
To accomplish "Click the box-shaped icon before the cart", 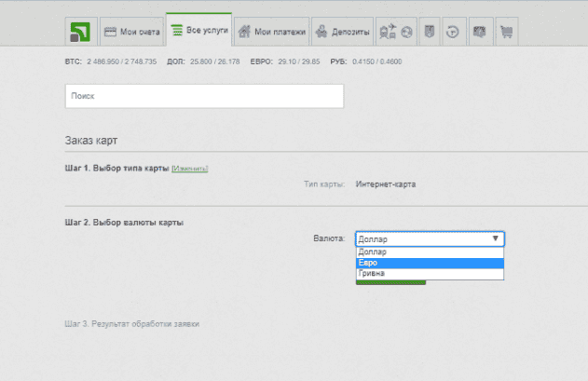I will [481, 32].
